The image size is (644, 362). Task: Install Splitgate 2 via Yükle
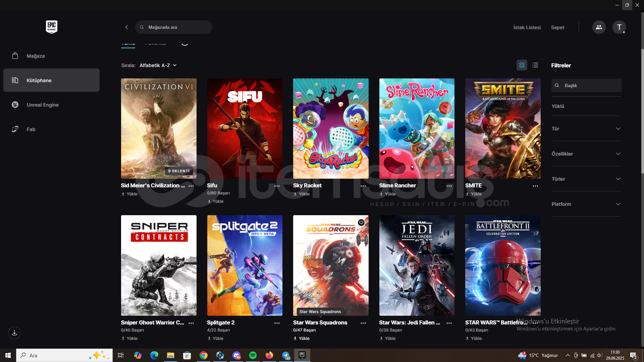tap(215, 339)
